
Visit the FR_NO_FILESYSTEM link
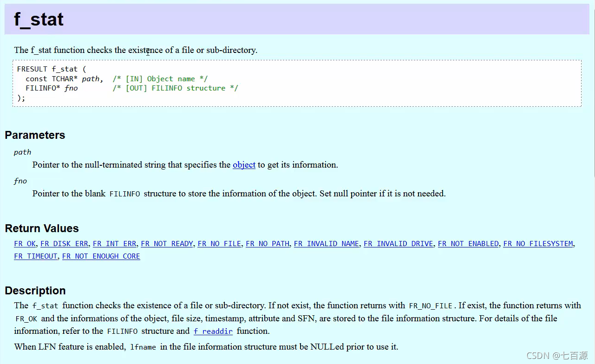(x=538, y=244)
